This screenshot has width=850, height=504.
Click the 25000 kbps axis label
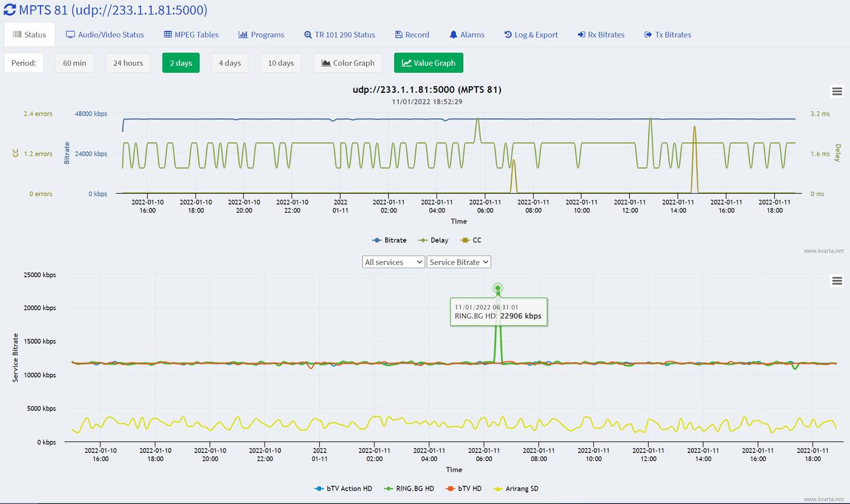click(39, 275)
